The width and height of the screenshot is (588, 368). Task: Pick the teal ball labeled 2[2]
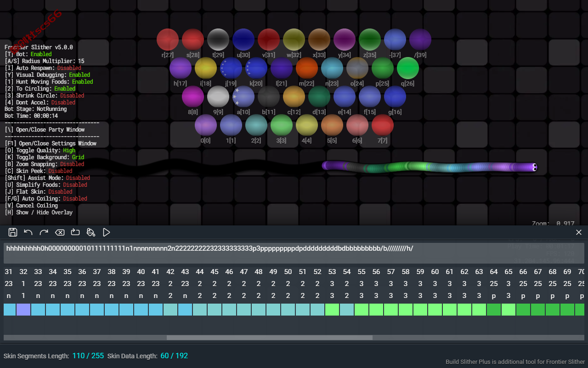256,125
